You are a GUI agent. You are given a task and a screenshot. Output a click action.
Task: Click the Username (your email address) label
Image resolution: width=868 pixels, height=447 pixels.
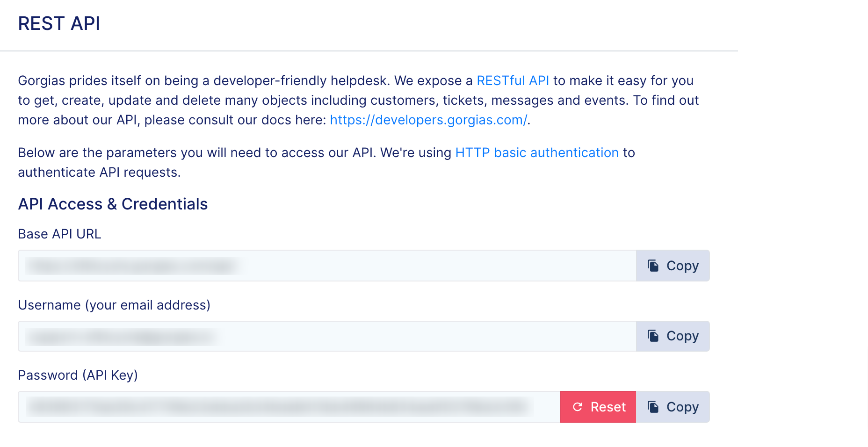point(114,305)
